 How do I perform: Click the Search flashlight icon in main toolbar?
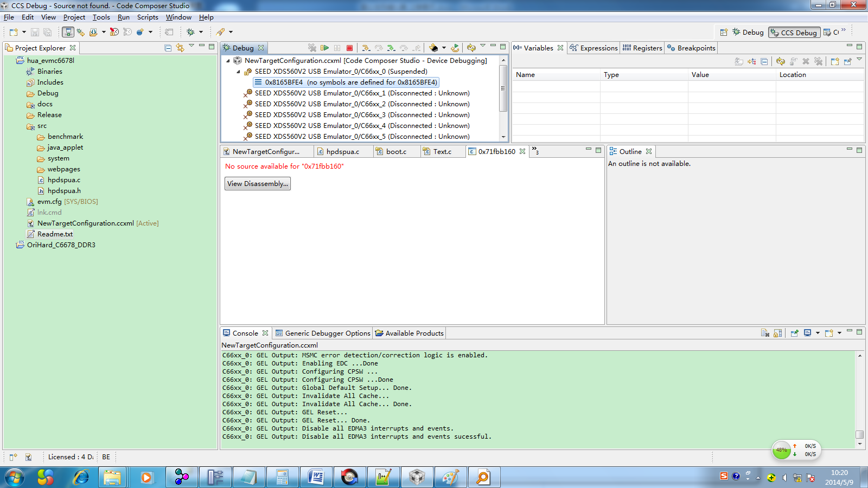click(x=220, y=32)
